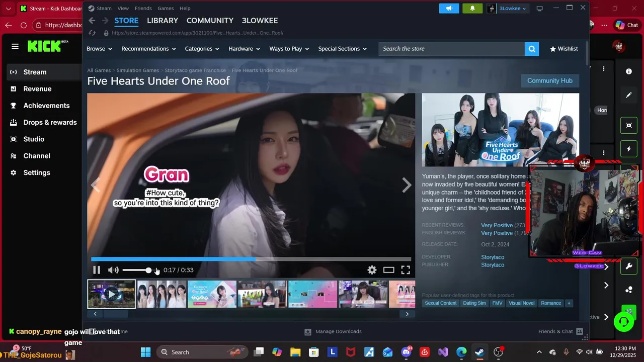644x362 pixels.
Task: Reload the Steam store page
Action: (92, 33)
